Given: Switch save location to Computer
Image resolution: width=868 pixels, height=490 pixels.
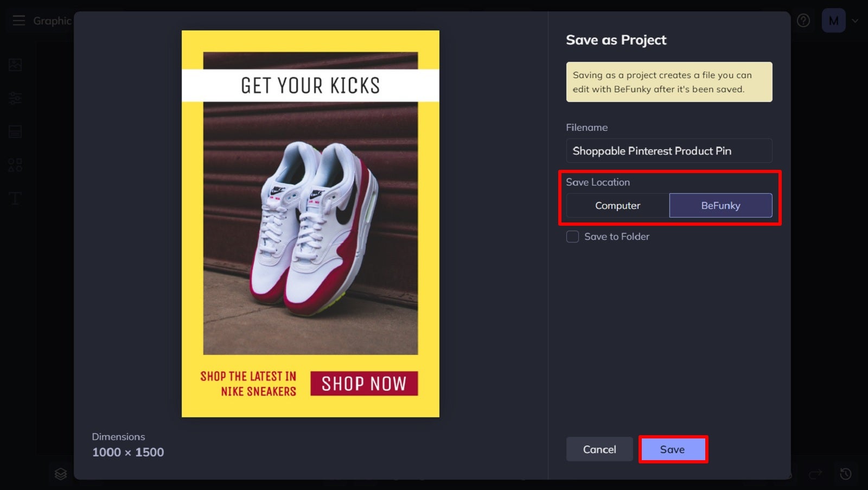Looking at the screenshot, I should pyautogui.click(x=617, y=206).
